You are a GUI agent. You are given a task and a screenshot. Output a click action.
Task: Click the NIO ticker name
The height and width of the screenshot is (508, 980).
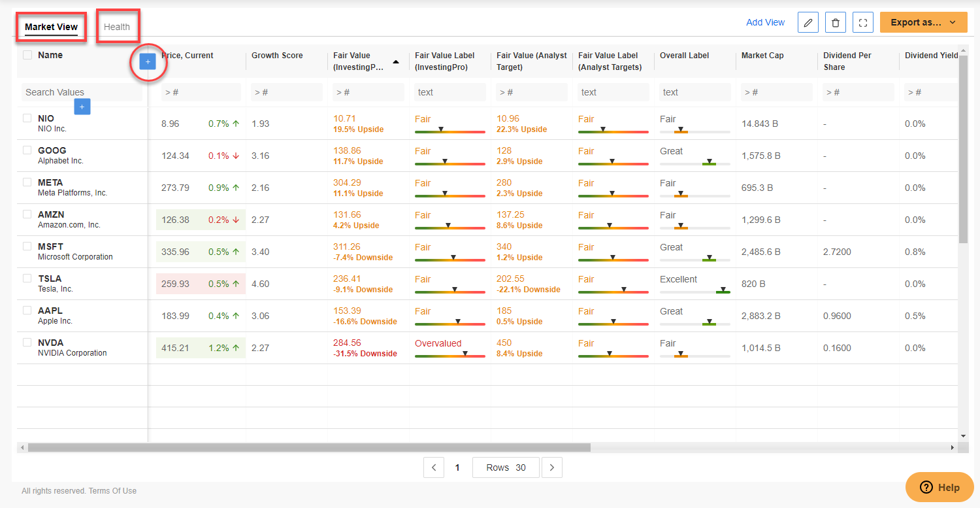(46, 118)
